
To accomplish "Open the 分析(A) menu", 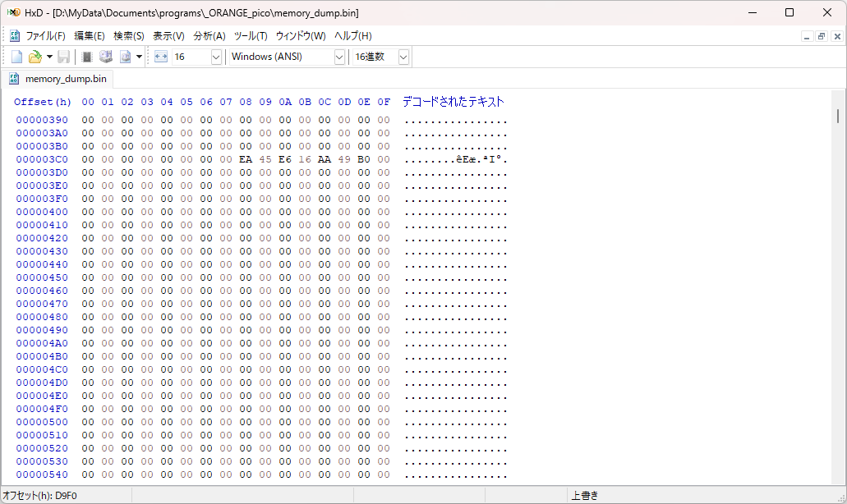I will coord(209,36).
